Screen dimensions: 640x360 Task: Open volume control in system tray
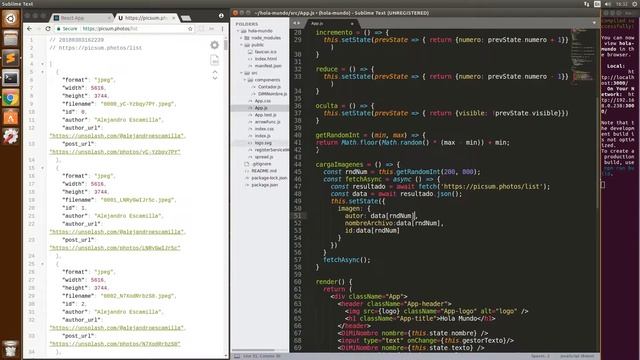pyautogui.click(x=608, y=4)
